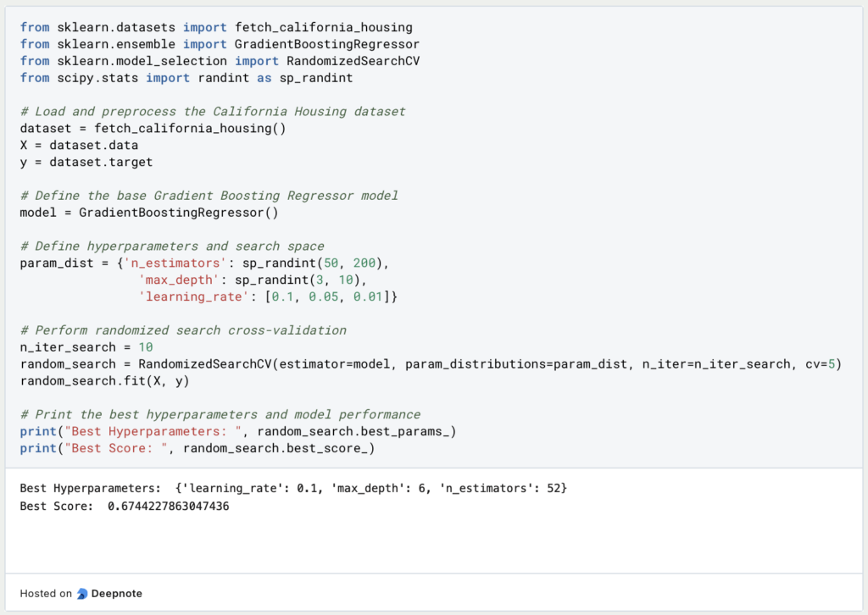Viewport: 868px width, 615px height.
Task: Select the n_iter_search variable assignment
Action: [x=85, y=346]
